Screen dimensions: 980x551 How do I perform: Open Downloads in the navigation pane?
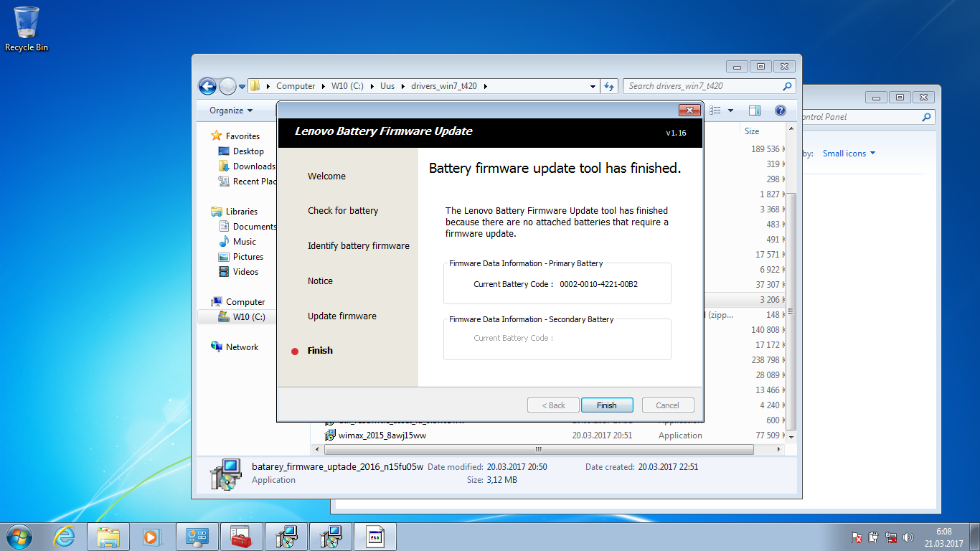coord(247,166)
